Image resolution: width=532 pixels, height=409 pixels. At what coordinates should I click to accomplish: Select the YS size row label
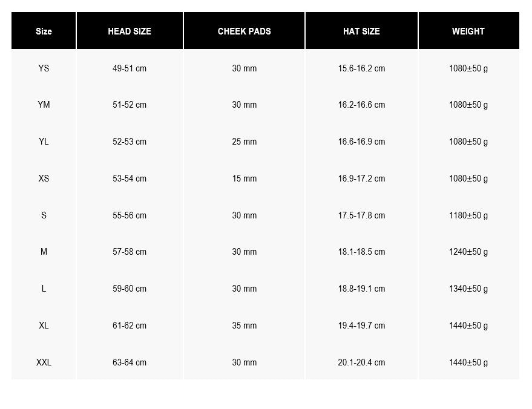(44, 68)
